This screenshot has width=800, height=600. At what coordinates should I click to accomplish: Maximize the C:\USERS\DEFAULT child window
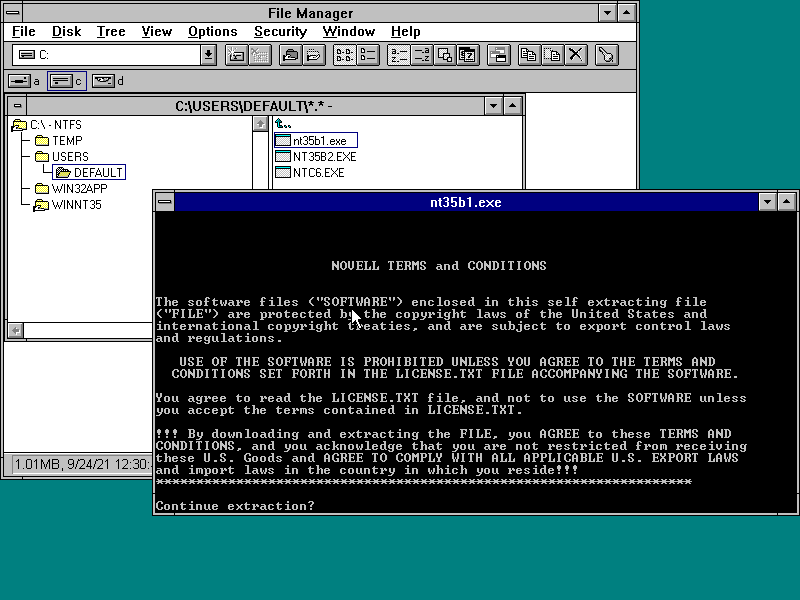click(x=512, y=106)
